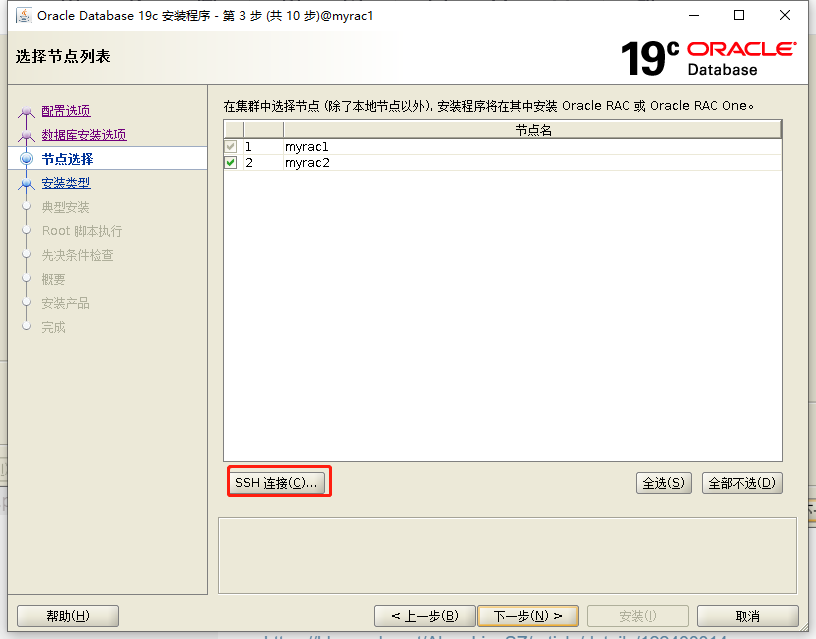Close the Oracle installer window
The image size is (816, 639).
coord(785,16)
